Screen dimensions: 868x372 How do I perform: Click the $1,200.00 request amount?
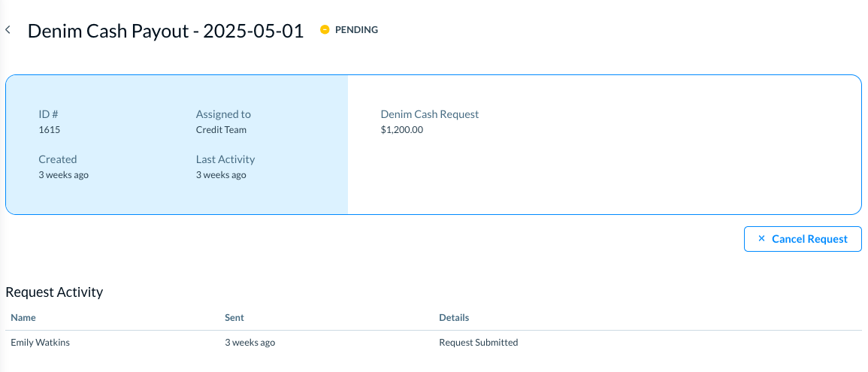pyautogui.click(x=402, y=130)
